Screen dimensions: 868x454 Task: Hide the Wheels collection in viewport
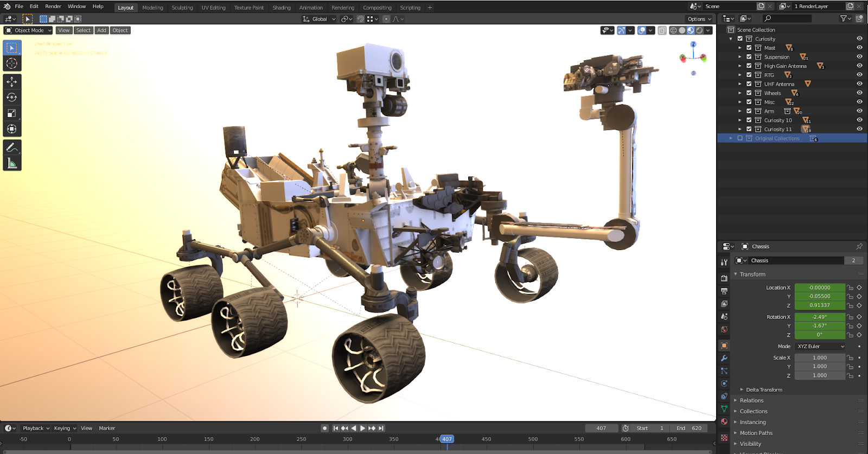pyautogui.click(x=859, y=93)
